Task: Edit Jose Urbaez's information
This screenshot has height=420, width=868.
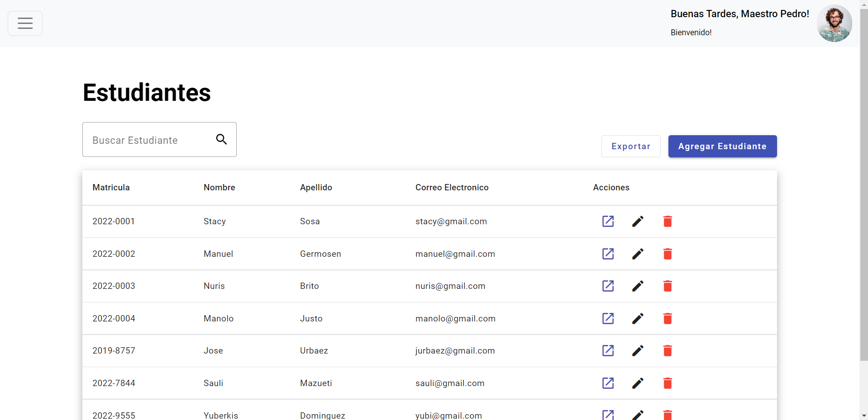Action: click(x=638, y=350)
